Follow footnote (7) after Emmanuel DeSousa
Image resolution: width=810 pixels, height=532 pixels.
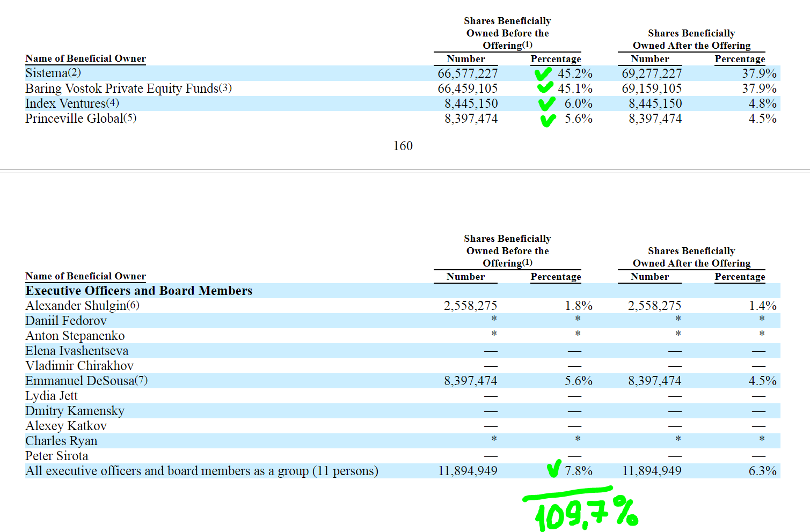(141, 380)
